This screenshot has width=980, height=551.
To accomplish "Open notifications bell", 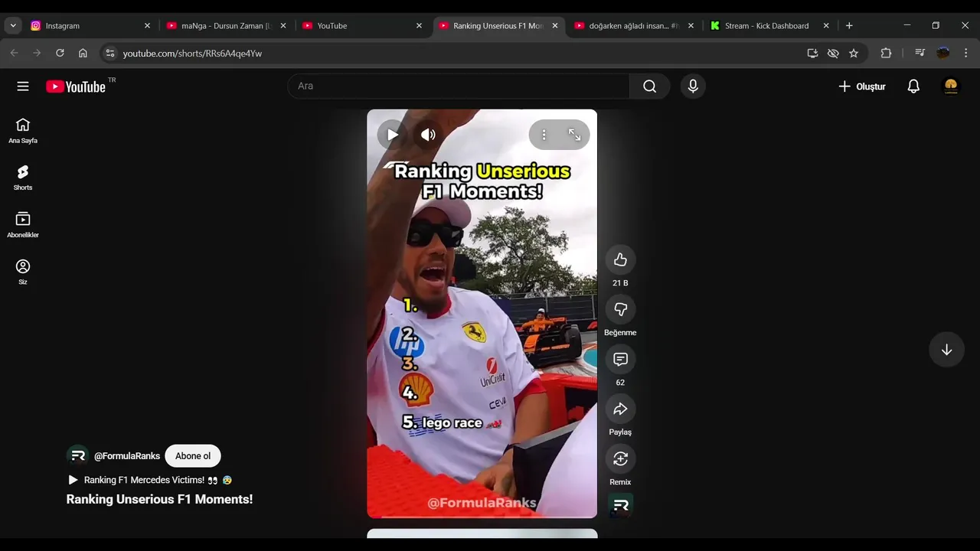I will click(x=913, y=86).
